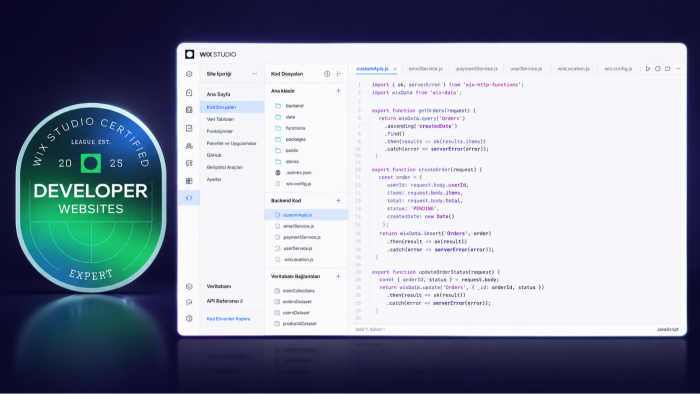Add a new Veritabanı Bağlantıları entry with plus
The image size is (700, 394).
(x=338, y=276)
